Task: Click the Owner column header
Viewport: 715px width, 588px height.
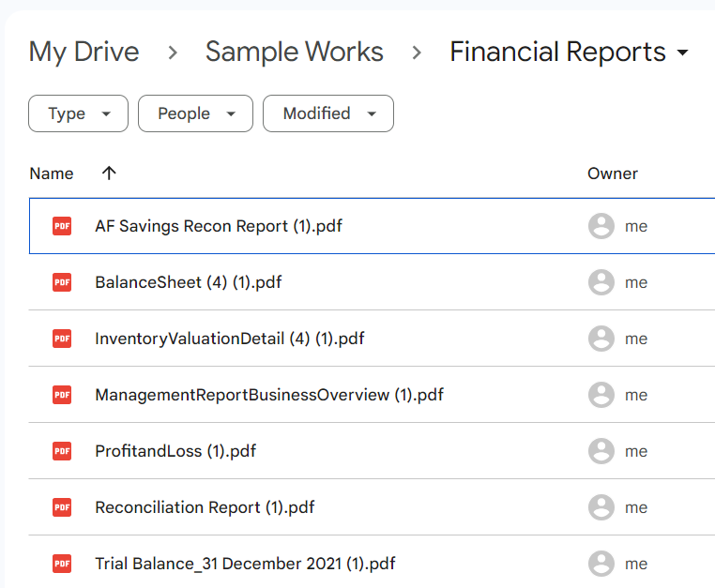Action: point(612,173)
